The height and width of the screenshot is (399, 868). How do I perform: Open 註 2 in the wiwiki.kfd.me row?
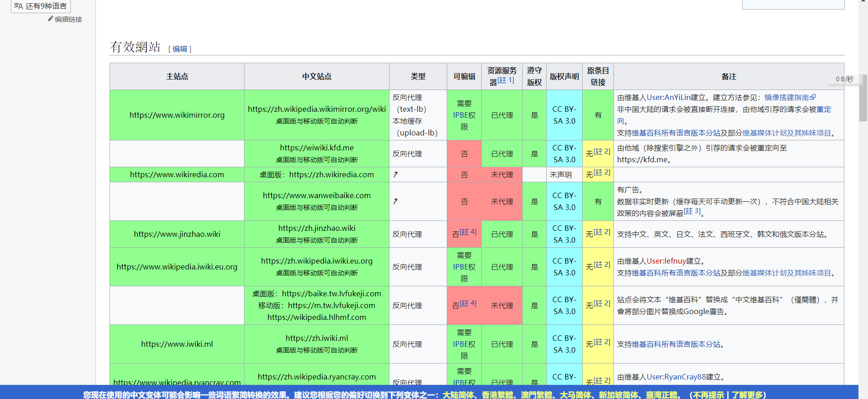(602, 152)
